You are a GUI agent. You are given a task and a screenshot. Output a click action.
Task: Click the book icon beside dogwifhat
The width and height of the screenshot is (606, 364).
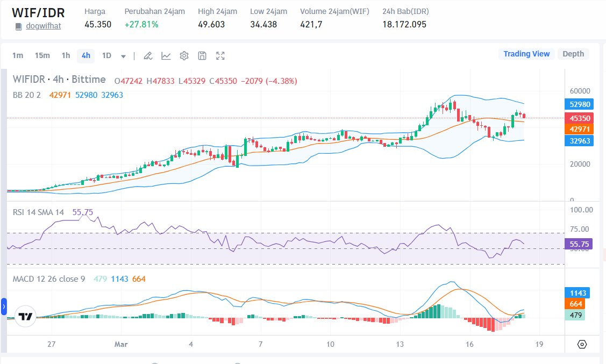[x=18, y=26]
